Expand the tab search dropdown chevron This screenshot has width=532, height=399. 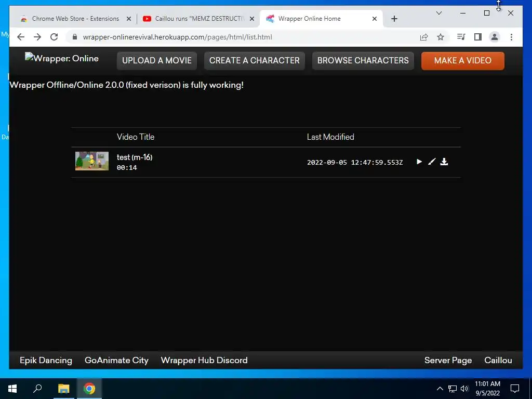[x=438, y=13]
